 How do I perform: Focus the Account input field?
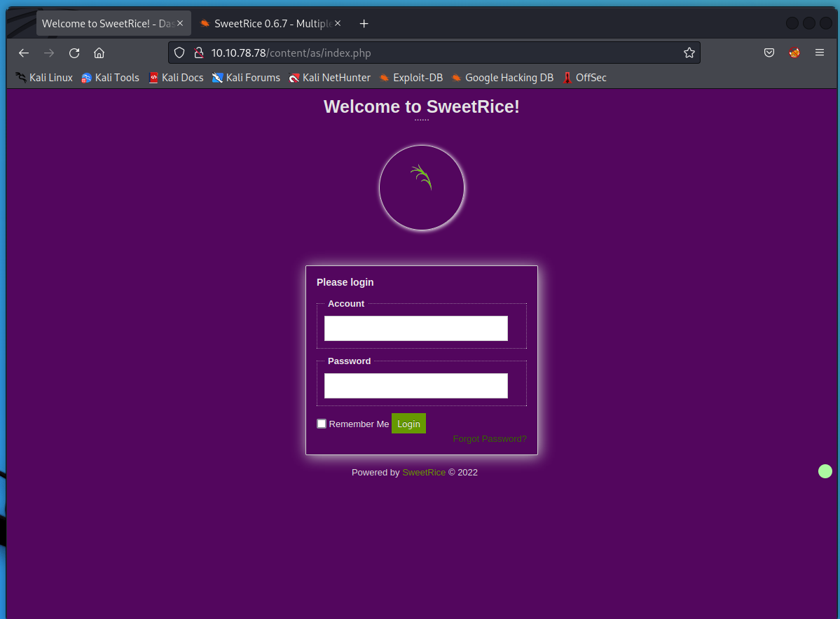click(415, 328)
